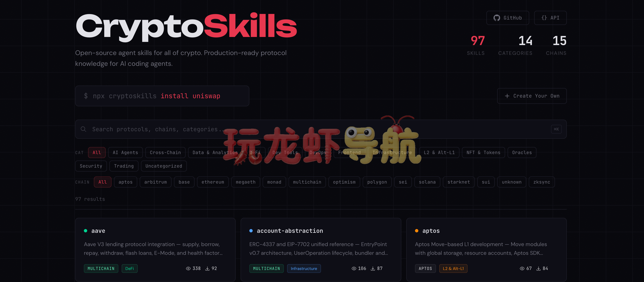Filter by Trading category
This screenshot has width=644, height=282.
124,166
